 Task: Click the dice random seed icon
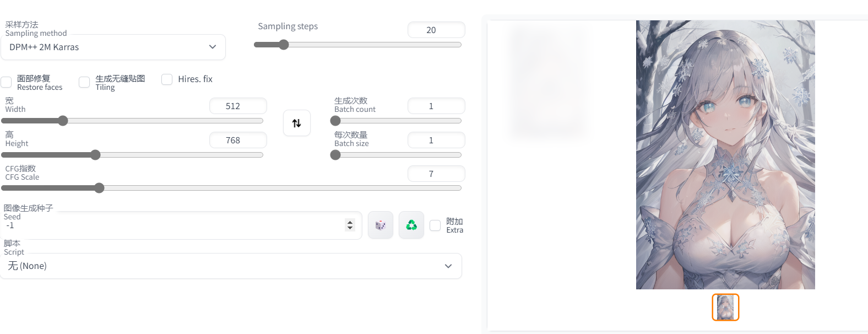click(x=381, y=225)
